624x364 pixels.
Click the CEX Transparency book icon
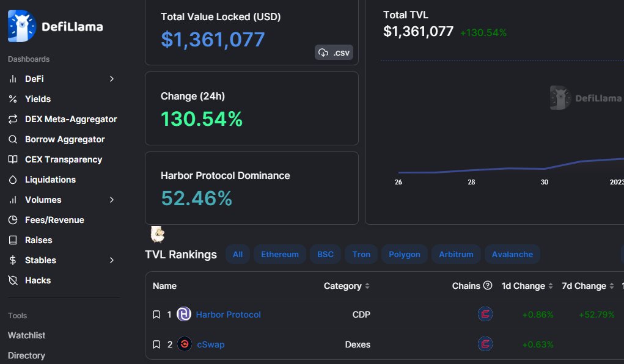point(13,159)
